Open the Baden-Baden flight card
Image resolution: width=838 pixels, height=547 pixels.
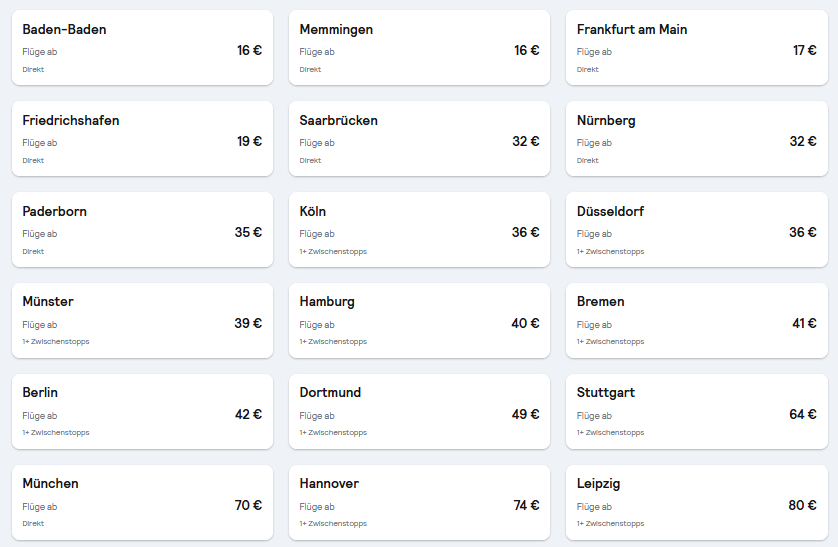point(142,48)
